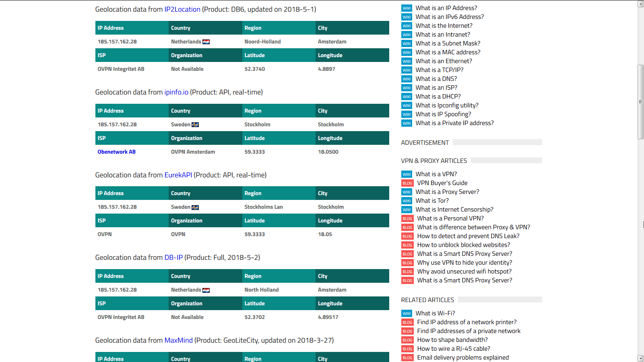The image size is (644, 362).
Task: Click the WIKI badge beside 'What is Wi-Fi?'
Action: 407,313
